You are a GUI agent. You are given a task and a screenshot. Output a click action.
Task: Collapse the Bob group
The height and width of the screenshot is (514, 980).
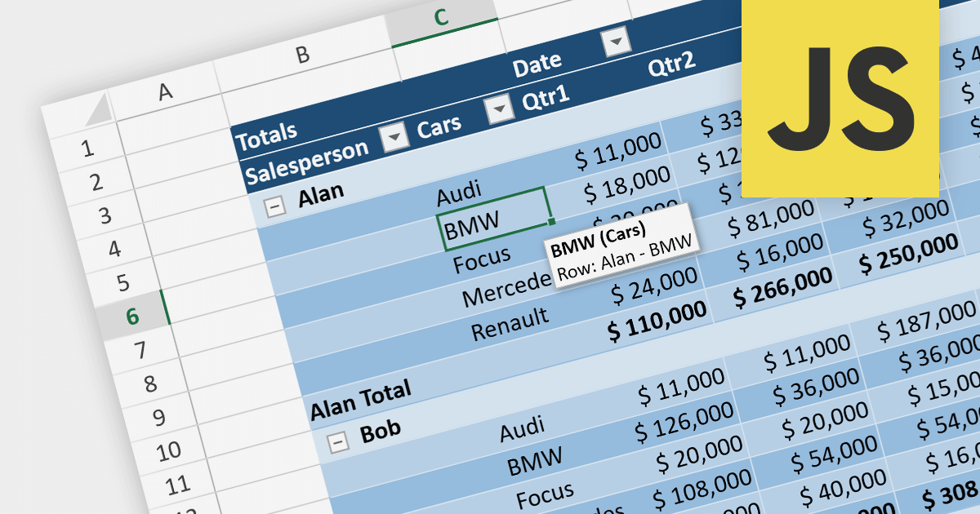337,443
